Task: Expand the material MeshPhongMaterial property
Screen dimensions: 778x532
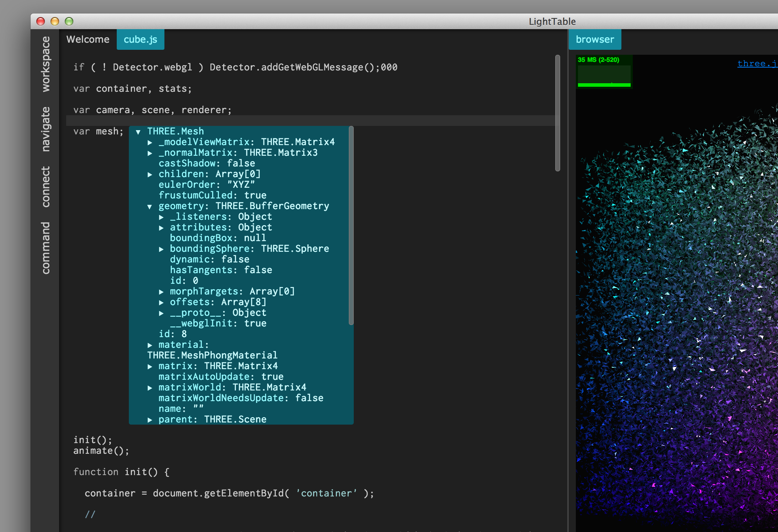Action: (150, 345)
